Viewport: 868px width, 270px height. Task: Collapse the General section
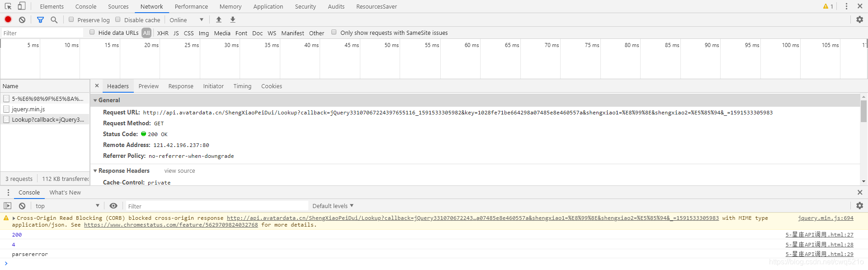[x=95, y=100]
